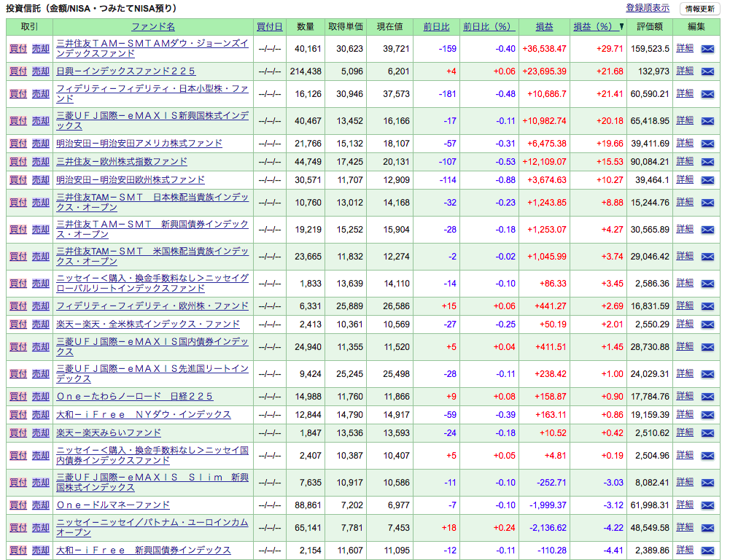Open fund 日興－インデックスファンド２２５
This screenshot has height=560, width=730.
pyautogui.click(x=125, y=71)
